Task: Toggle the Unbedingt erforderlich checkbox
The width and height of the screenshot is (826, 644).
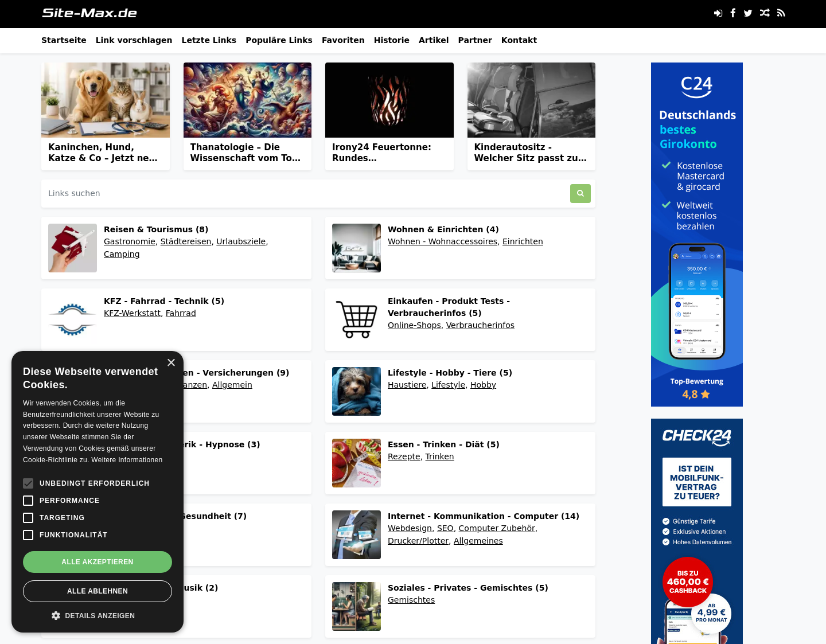Action: tap(28, 483)
